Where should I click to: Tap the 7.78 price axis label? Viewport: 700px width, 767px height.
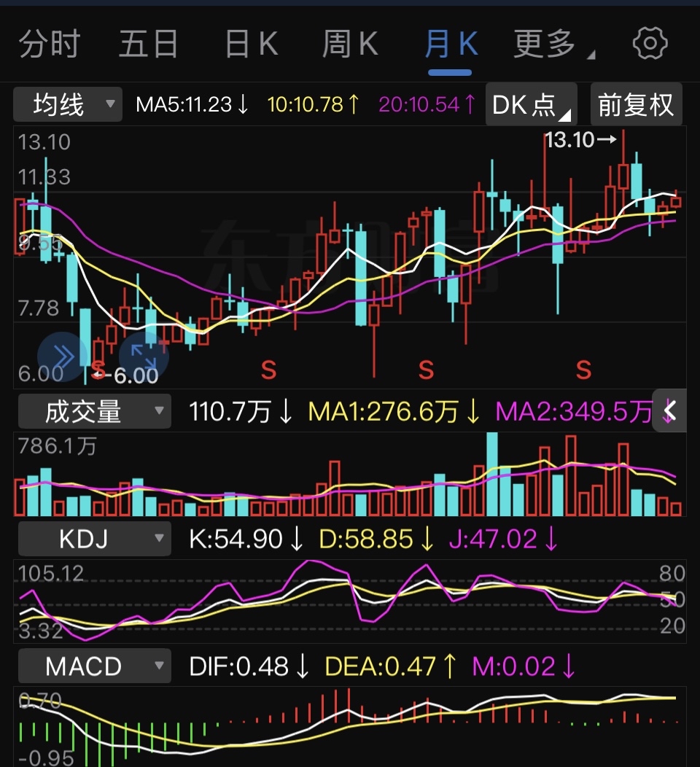point(38,308)
